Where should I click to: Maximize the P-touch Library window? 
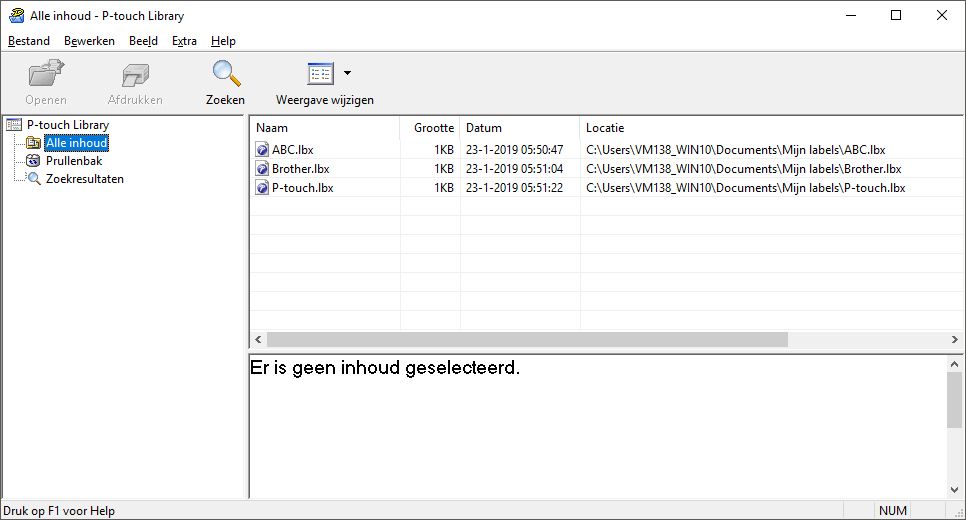click(896, 15)
